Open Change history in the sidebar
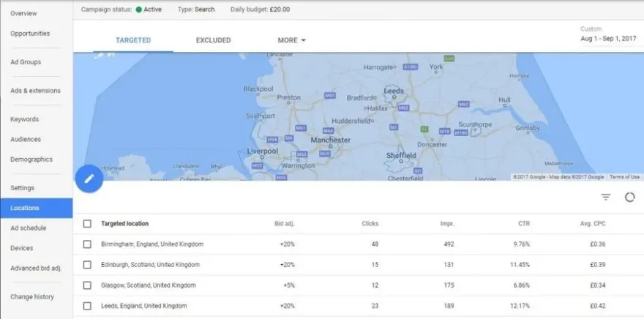This screenshot has height=319, width=644. 32,296
